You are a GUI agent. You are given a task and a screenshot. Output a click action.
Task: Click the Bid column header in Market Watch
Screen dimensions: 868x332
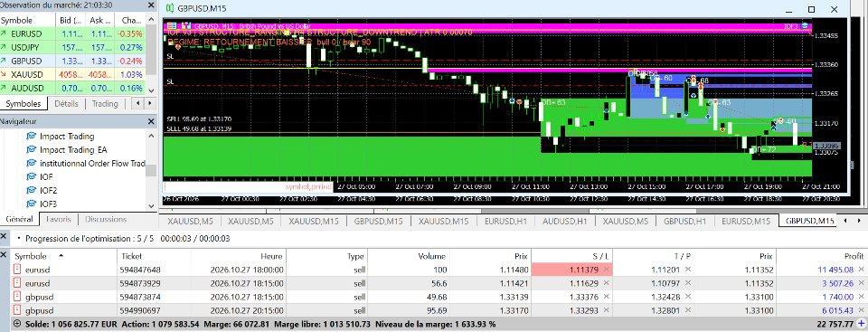(x=71, y=20)
